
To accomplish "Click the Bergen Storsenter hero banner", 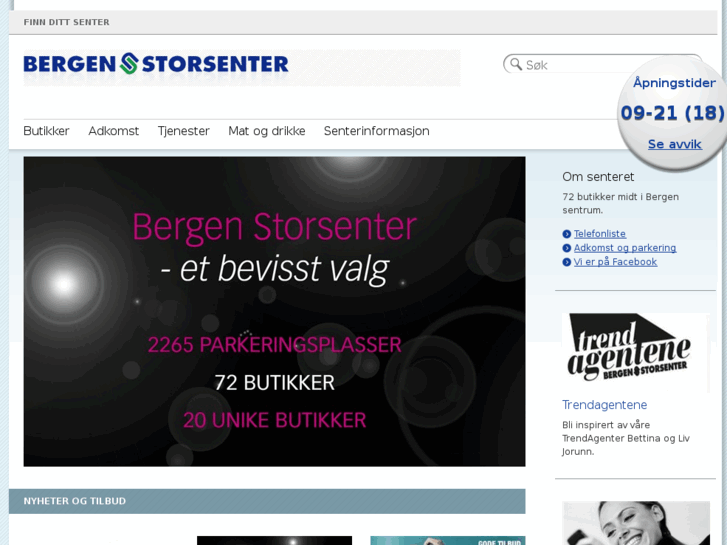I will 274,311.
